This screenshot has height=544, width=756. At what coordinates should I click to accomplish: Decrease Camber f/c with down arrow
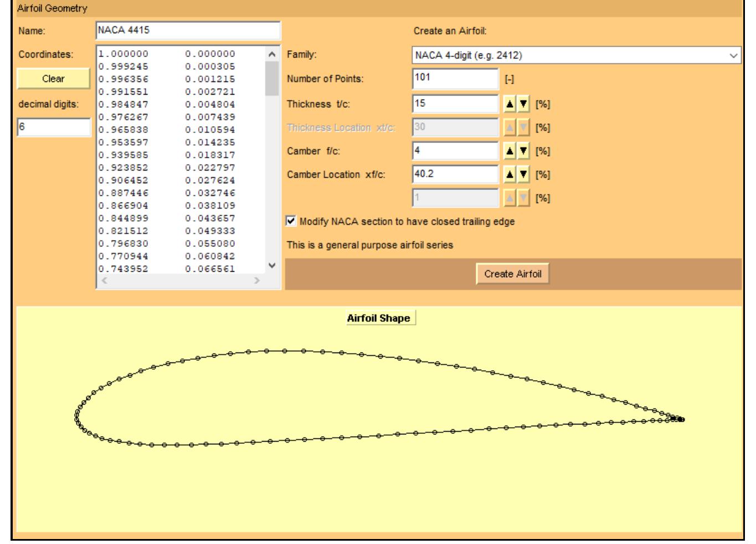coord(523,151)
